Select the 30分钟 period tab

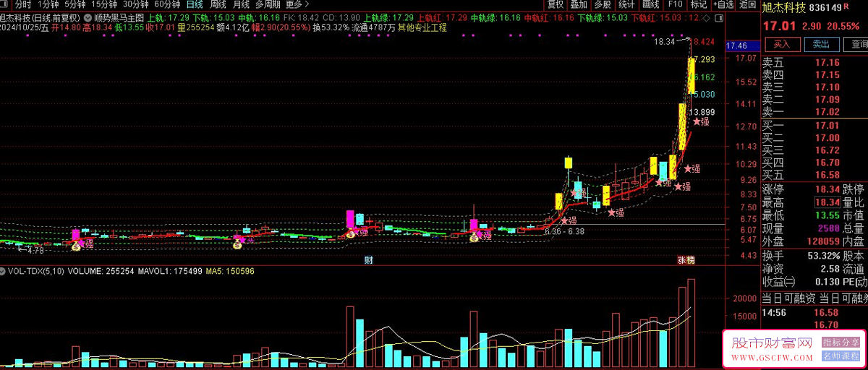coord(136,4)
